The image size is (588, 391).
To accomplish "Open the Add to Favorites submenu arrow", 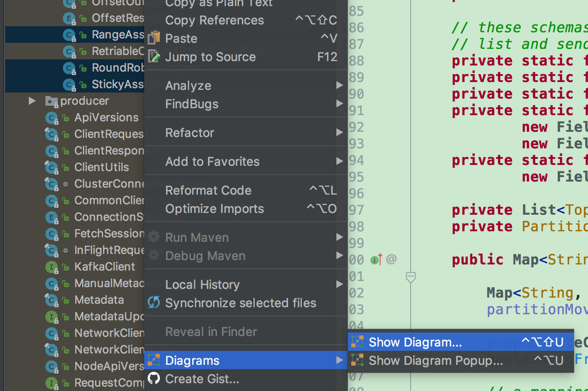I will point(339,161).
